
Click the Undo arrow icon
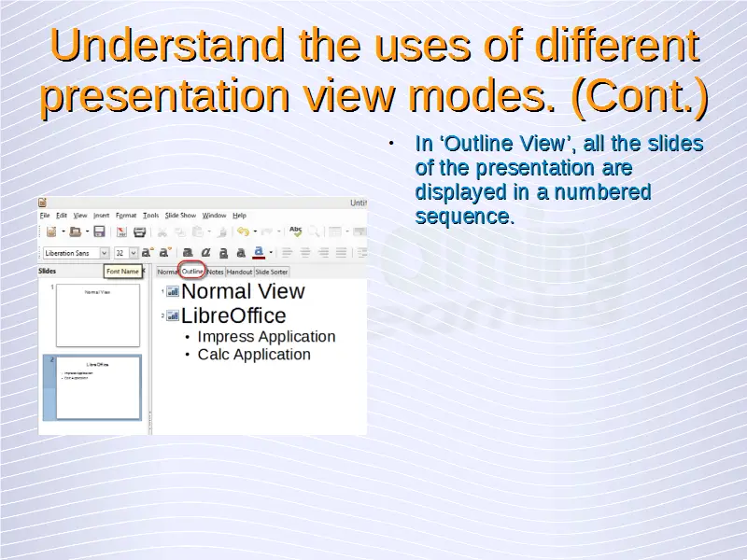(242, 231)
